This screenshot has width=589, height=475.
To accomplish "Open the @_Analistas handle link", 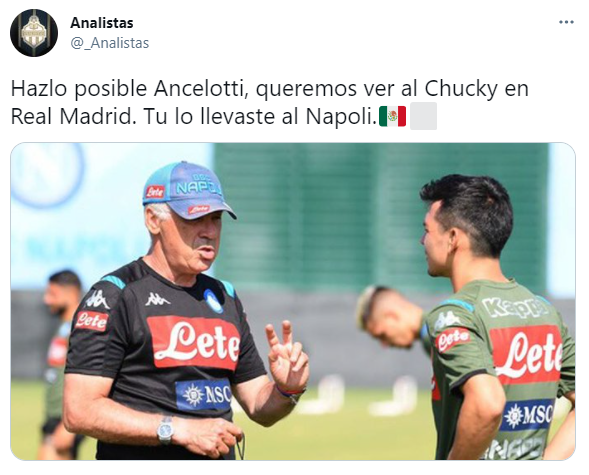I will pyautogui.click(x=110, y=43).
